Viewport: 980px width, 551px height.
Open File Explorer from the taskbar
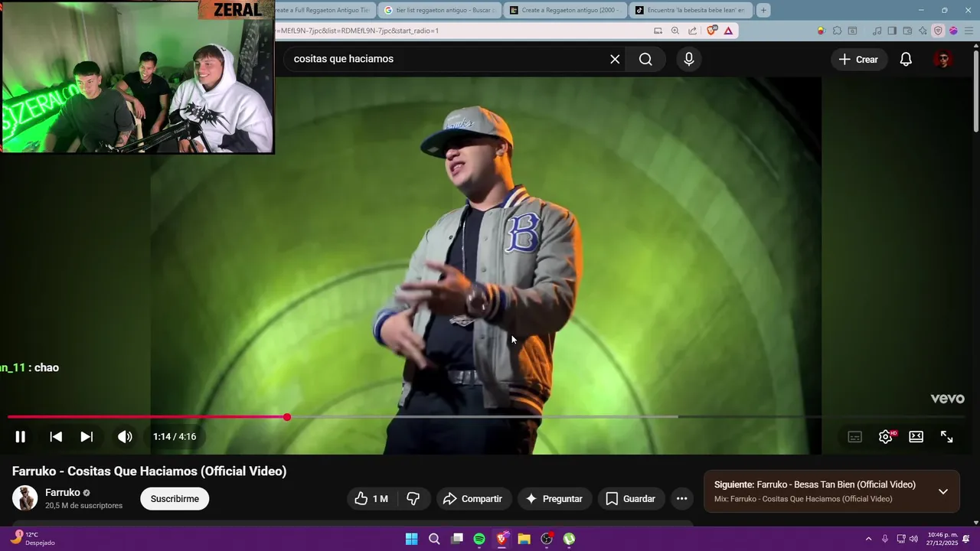click(524, 539)
